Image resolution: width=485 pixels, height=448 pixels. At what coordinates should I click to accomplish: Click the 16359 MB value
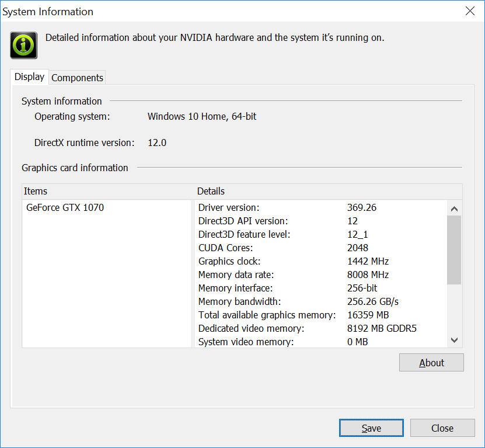pyautogui.click(x=368, y=315)
